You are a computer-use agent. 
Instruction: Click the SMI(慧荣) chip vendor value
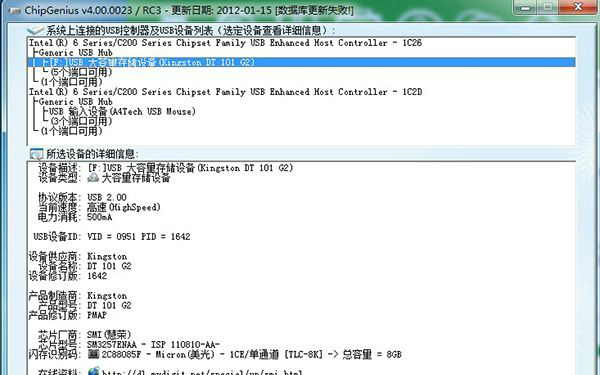[x=109, y=335]
